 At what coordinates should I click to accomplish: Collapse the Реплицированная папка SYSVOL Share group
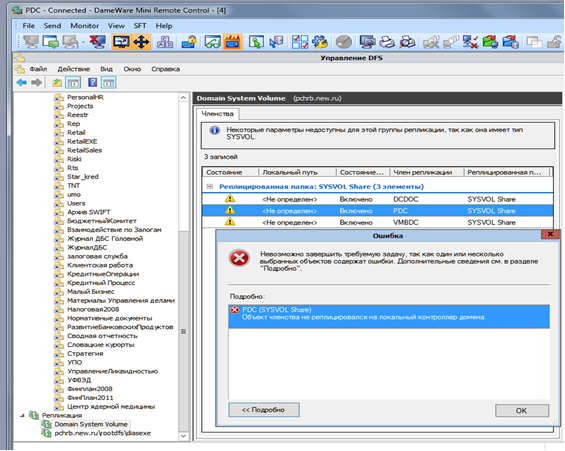[209, 186]
